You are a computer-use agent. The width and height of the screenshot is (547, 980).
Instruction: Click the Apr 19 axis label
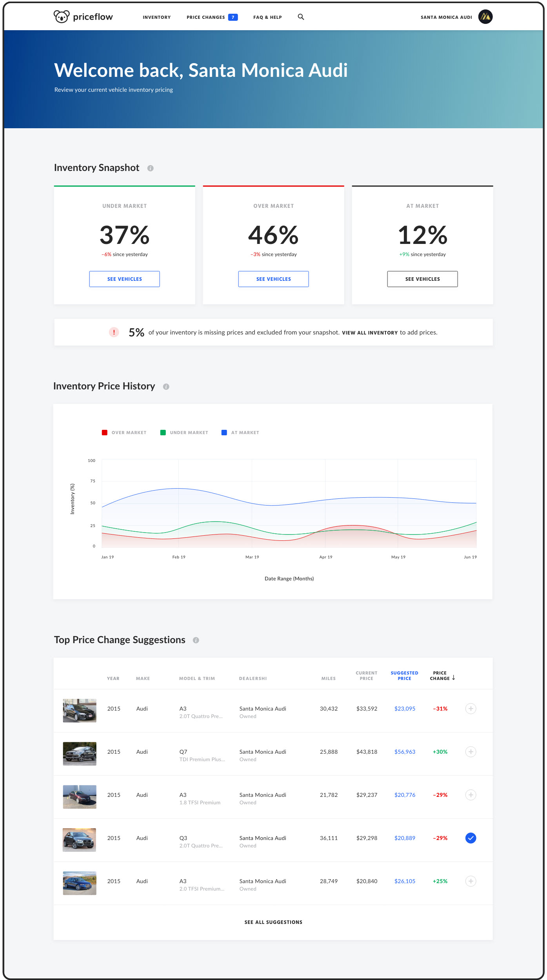[x=325, y=557]
